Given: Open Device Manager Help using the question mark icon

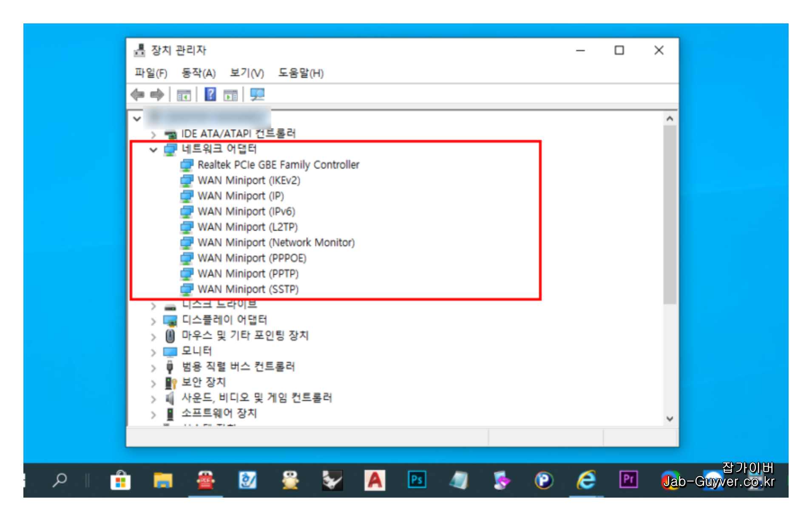Looking at the screenshot, I should coord(210,94).
